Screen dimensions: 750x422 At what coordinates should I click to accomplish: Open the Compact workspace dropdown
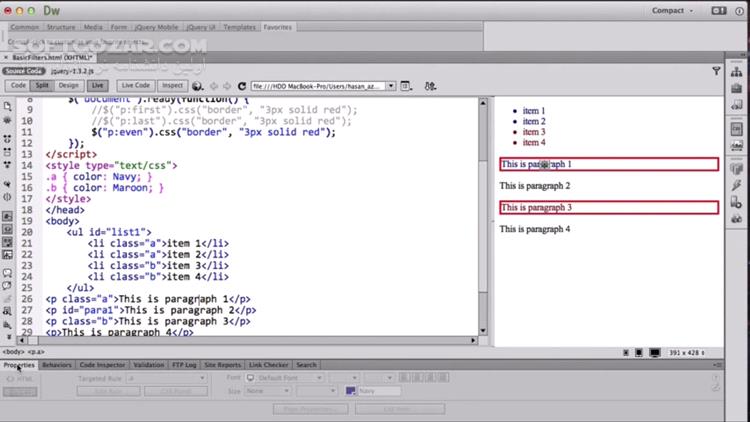(x=672, y=11)
